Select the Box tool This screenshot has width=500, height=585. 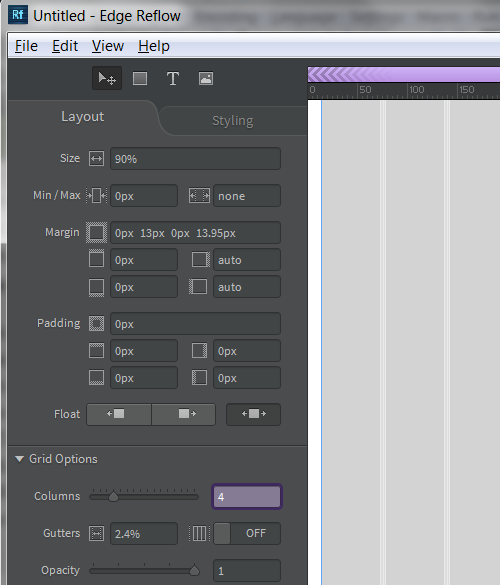click(x=140, y=78)
